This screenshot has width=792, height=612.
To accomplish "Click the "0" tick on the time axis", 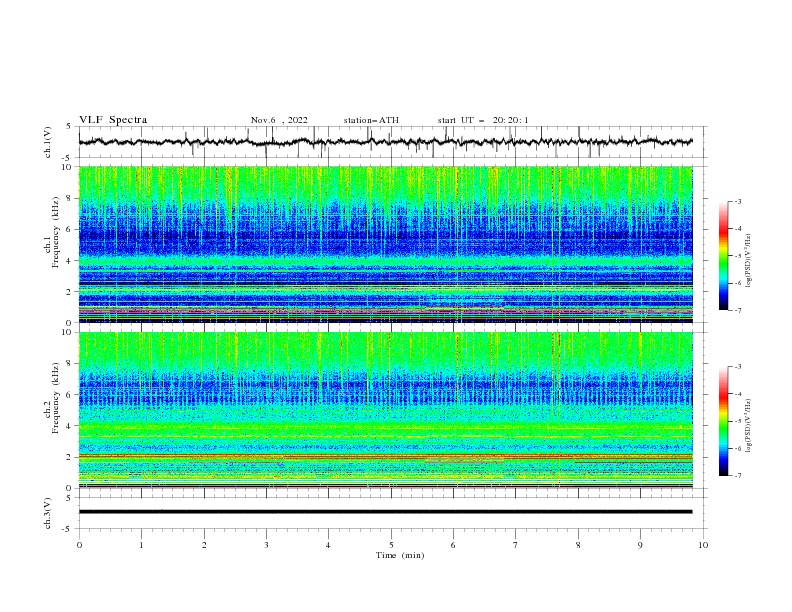I will 79,545.
